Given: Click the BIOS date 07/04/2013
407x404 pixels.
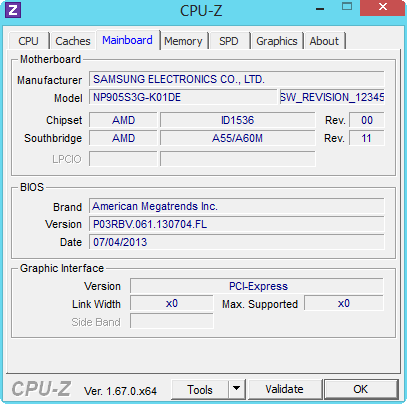Looking at the screenshot, I should [237, 242].
